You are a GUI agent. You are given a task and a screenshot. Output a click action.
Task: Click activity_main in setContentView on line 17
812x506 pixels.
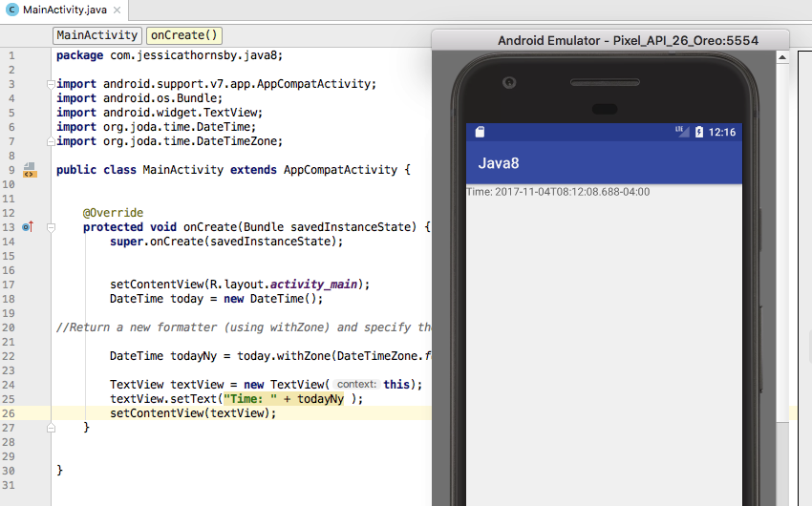313,285
